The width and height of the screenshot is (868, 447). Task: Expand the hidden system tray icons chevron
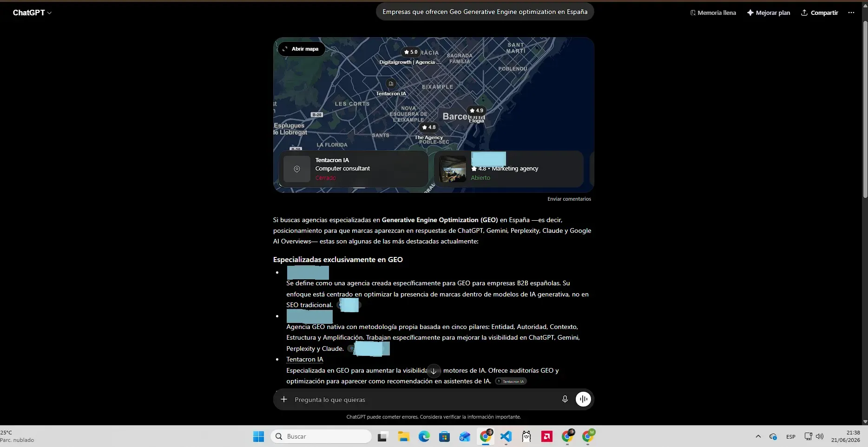pyautogui.click(x=758, y=436)
